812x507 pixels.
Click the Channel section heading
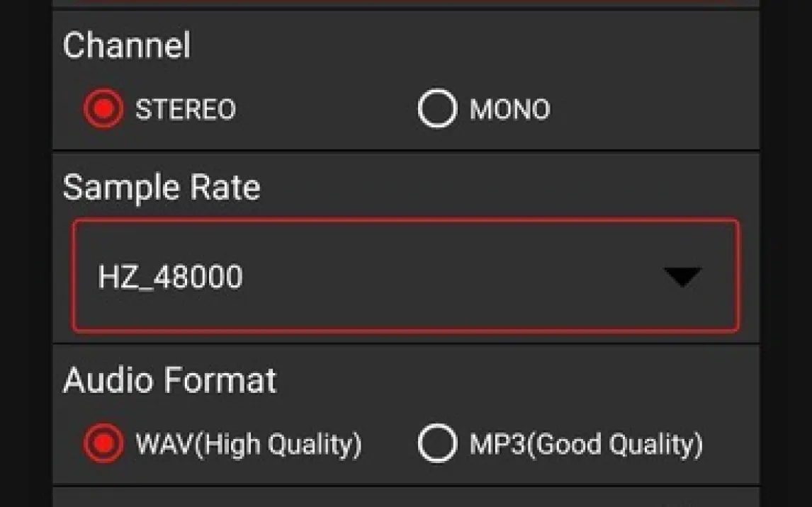127,46
